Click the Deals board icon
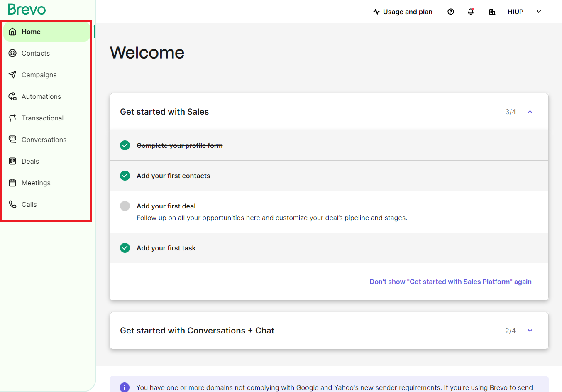Image resolution: width=562 pixels, height=392 pixels. pyautogui.click(x=12, y=161)
